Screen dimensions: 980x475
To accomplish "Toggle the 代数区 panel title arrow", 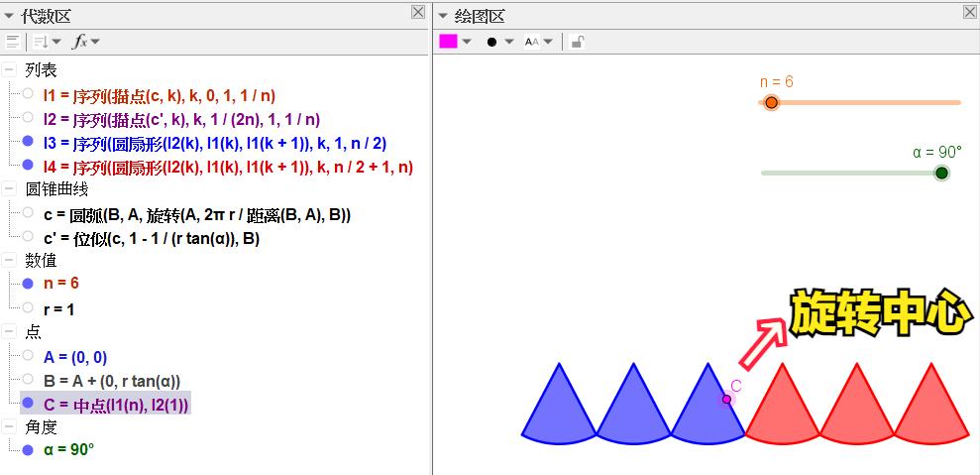I will tap(10, 16).
